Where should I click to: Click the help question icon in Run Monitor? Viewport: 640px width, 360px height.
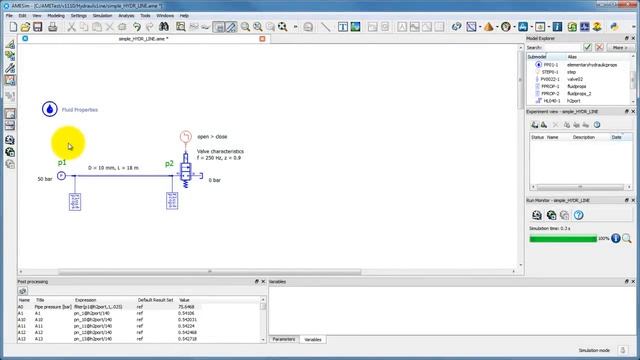[x=578, y=215]
